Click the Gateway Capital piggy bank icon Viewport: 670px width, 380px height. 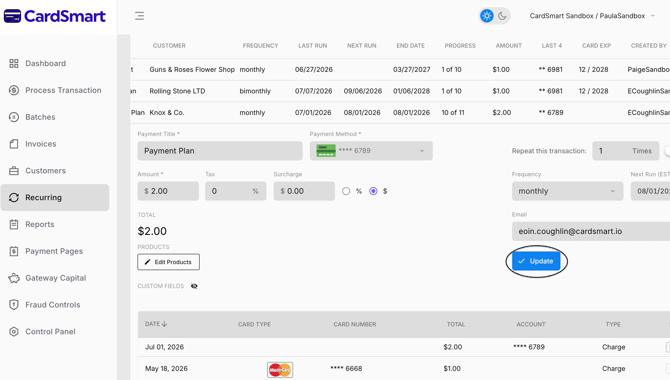click(14, 278)
